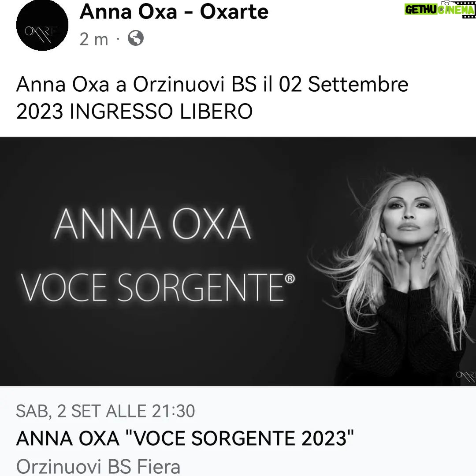Viewport: 476px width, 476px height.
Task: Click the SAB, 2 SET ALLE 21:30 date
Action: click(105, 411)
